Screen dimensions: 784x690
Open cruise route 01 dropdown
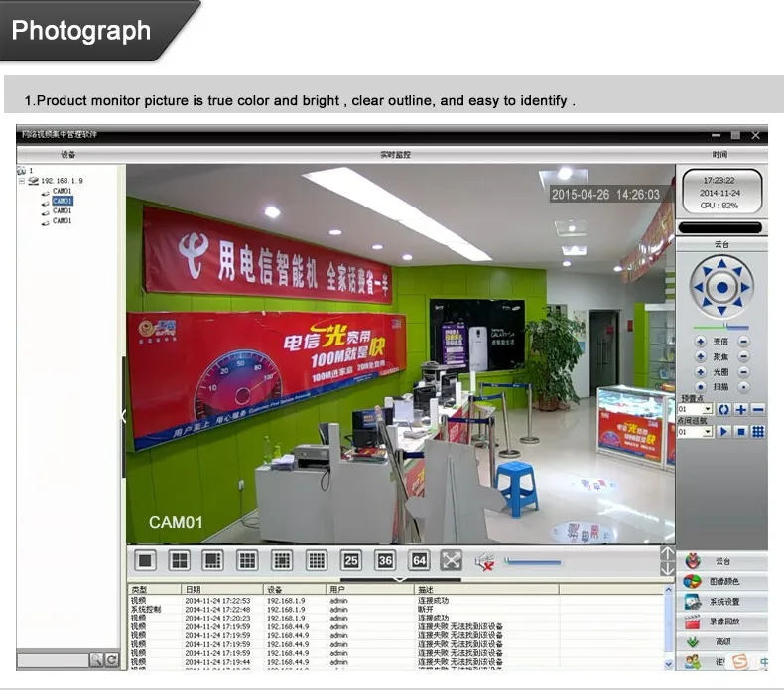[708, 432]
